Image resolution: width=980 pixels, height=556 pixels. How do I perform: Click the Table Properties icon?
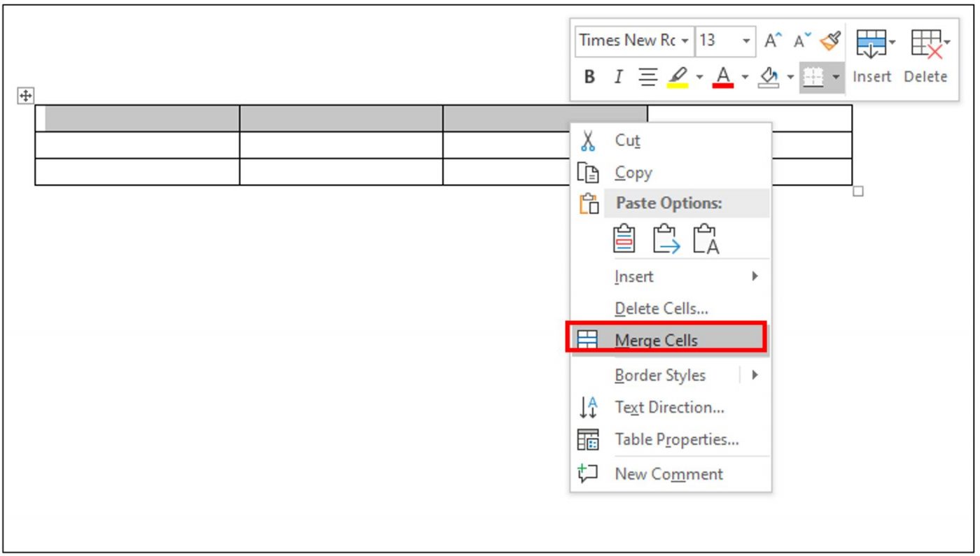pyautogui.click(x=587, y=440)
